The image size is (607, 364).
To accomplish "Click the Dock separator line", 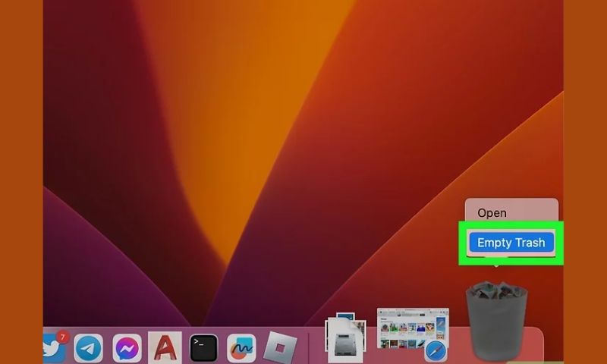I will coord(310,347).
